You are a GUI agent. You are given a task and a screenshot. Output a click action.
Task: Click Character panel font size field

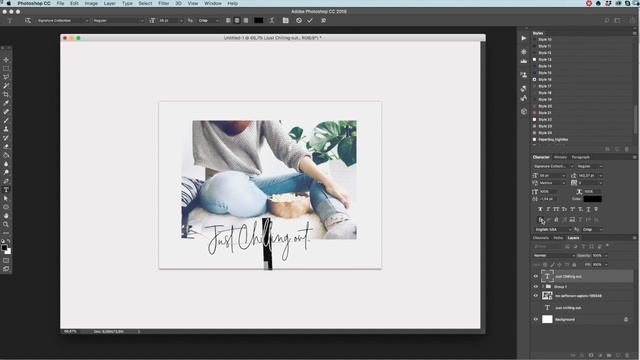(x=552, y=176)
